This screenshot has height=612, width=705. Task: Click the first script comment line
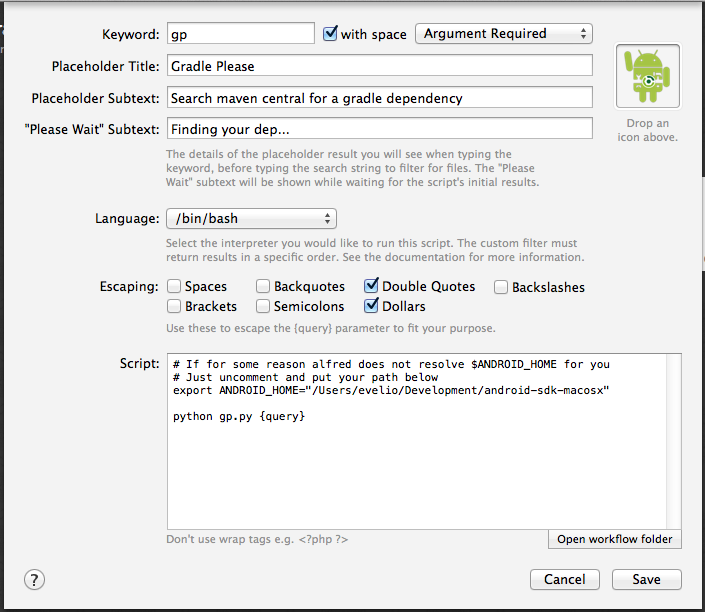pos(391,364)
